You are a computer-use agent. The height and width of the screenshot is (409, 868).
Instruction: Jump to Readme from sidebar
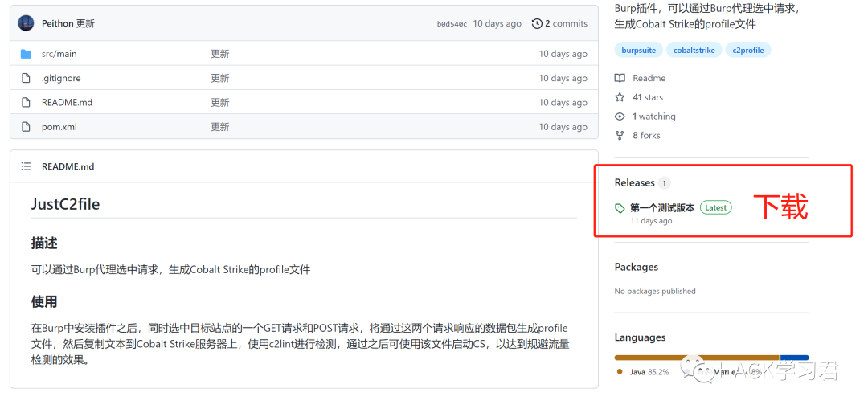[x=649, y=78]
